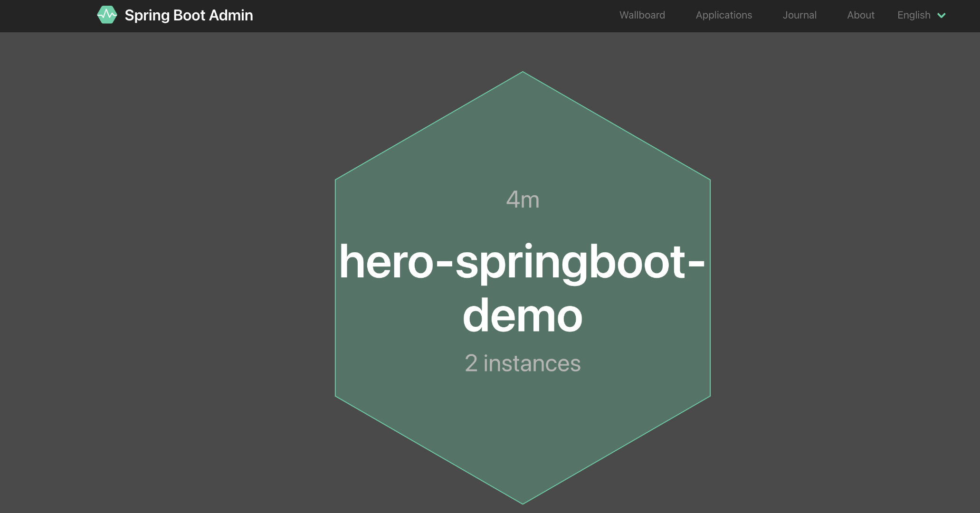Open the English language dropdown
Screen dimensions: 980x513
coord(914,15)
